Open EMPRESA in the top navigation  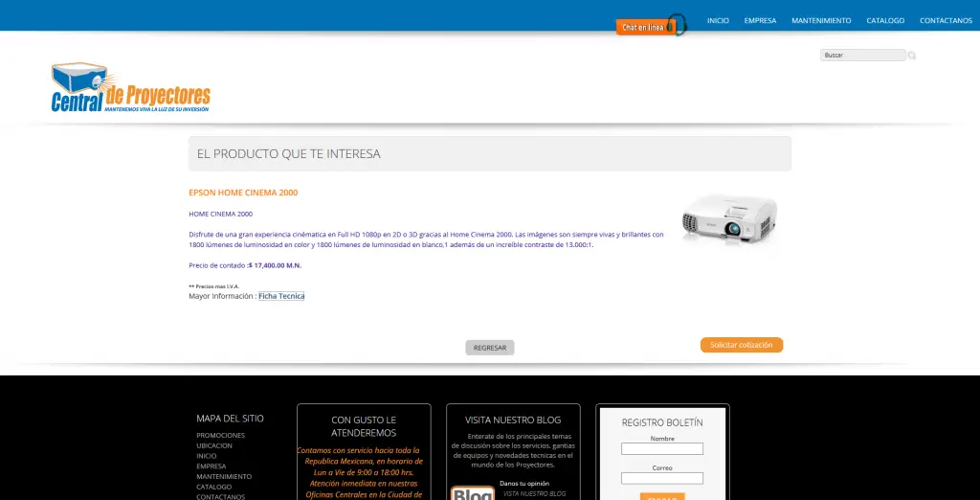[x=760, y=21]
